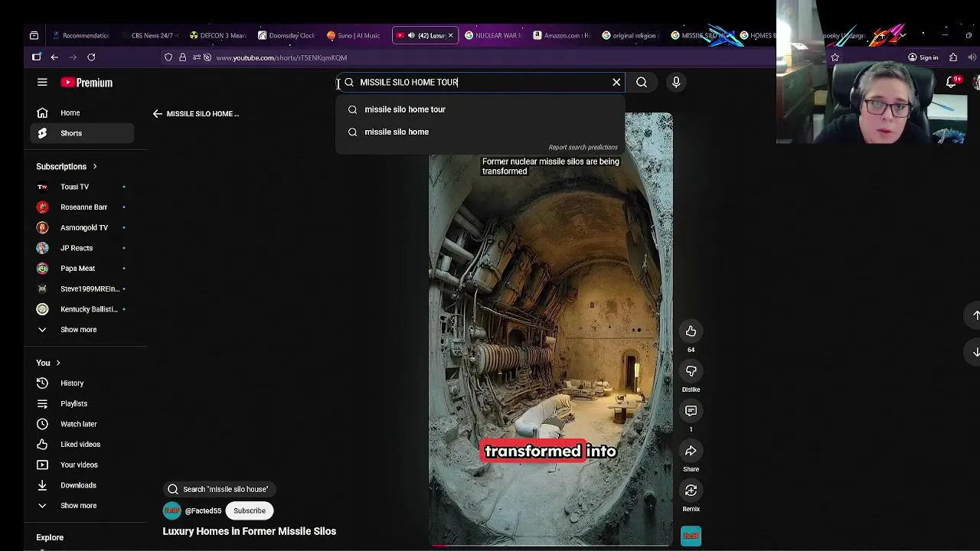Open Liked videos in the sidebar
Viewport: 980px width, 551px height.
[83, 445]
